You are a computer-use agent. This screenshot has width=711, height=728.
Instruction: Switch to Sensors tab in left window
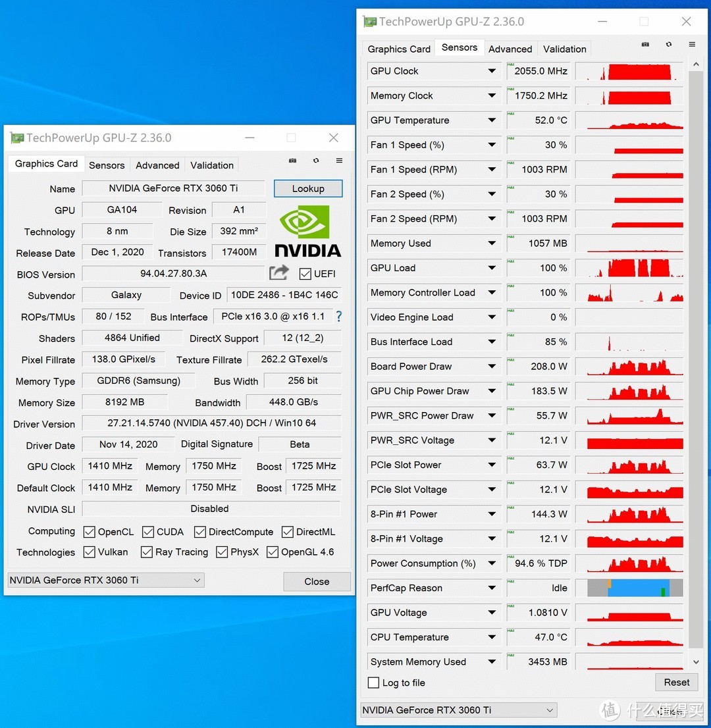click(x=107, y=165)
